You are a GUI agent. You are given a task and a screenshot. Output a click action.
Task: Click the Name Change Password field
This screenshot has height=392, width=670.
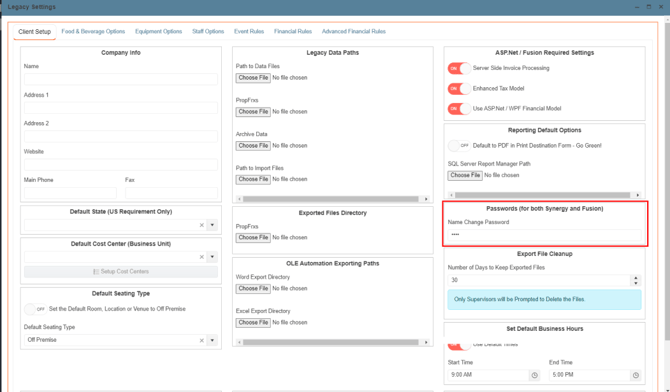544,235
